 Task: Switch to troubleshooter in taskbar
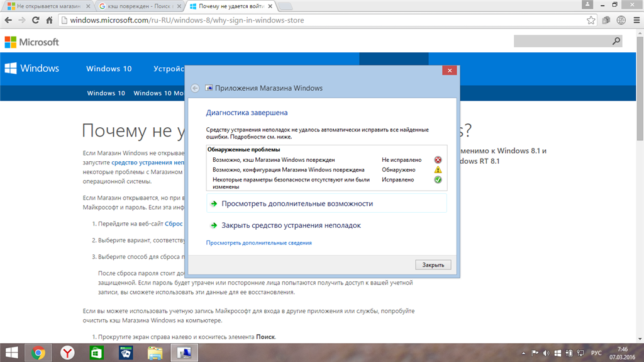[x=184, y=353]
